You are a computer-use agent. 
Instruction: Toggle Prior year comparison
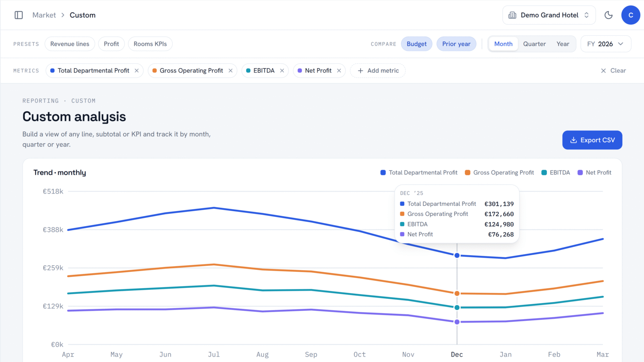pos(456,44)
